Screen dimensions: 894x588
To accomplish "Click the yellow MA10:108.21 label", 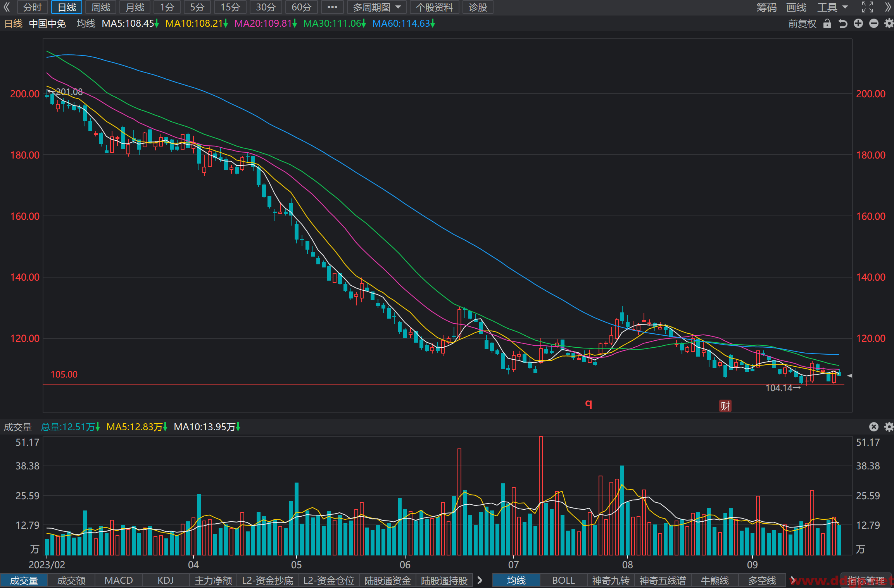I will pyautogui.click(x=196, y=24).
